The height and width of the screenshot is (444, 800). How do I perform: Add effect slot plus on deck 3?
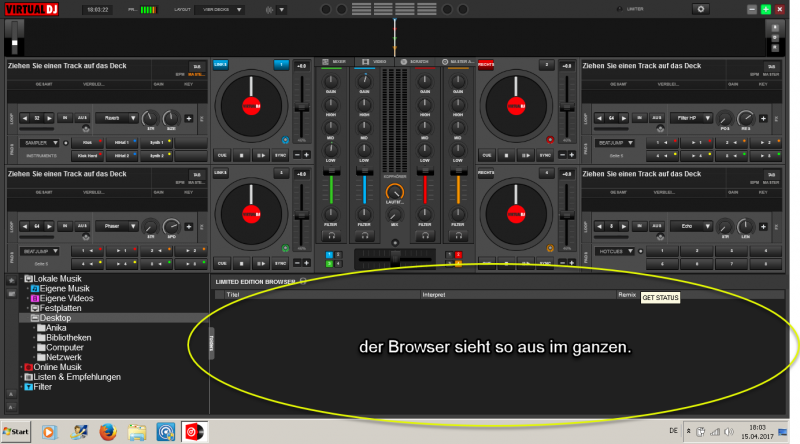(189, 226)
